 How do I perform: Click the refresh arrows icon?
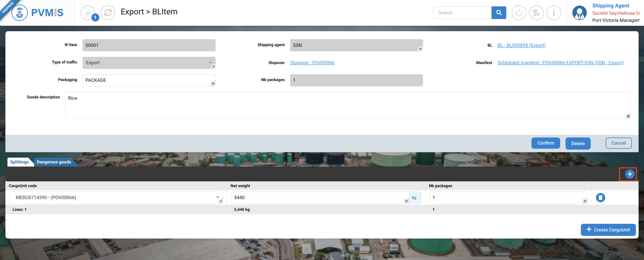[108, 13]
